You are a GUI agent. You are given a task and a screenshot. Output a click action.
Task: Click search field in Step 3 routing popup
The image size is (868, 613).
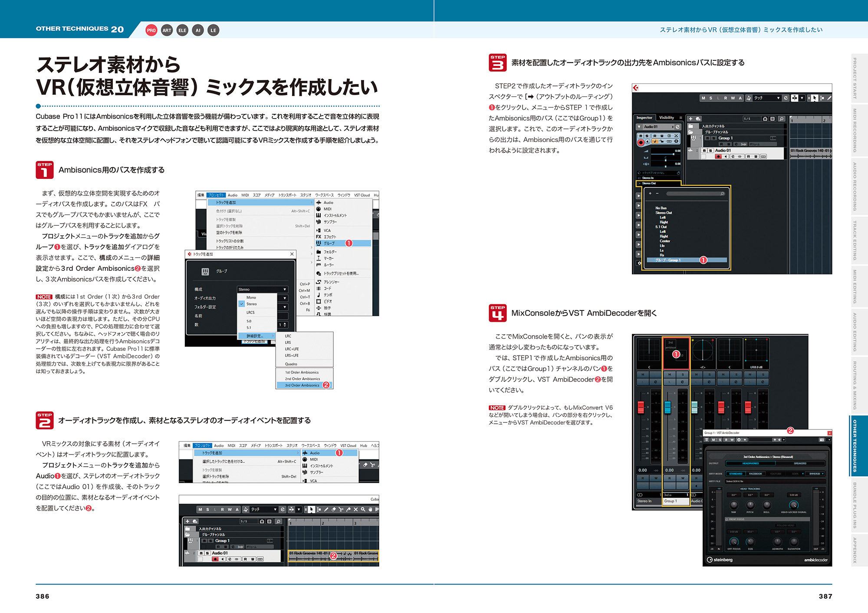pos(696,194)
